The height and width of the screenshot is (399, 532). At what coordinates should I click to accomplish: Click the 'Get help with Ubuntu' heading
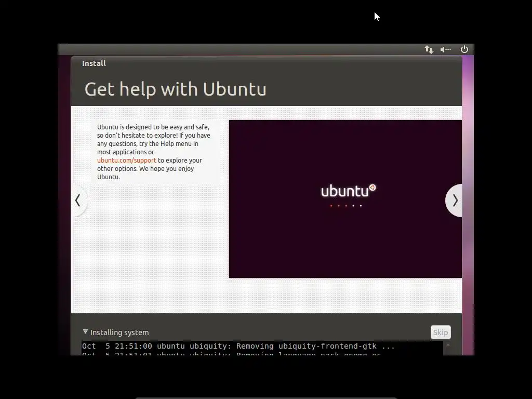(x=176, y=89)
